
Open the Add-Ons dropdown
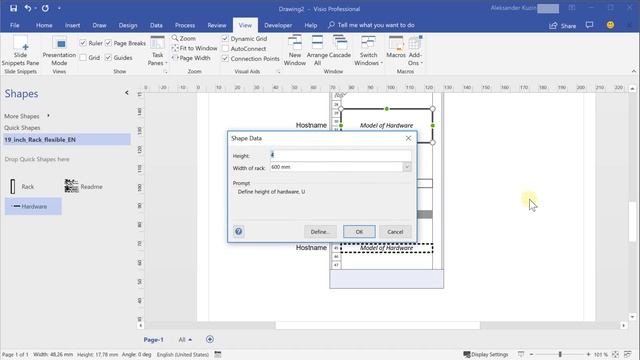coord(415,51)
